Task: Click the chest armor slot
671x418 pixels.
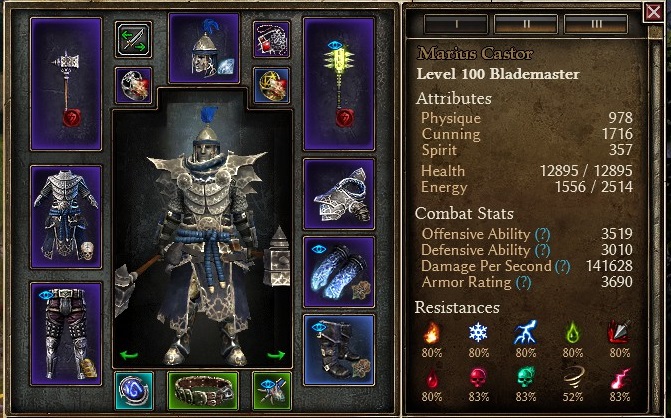Action: pyautogui.click(x=66, y=217)
